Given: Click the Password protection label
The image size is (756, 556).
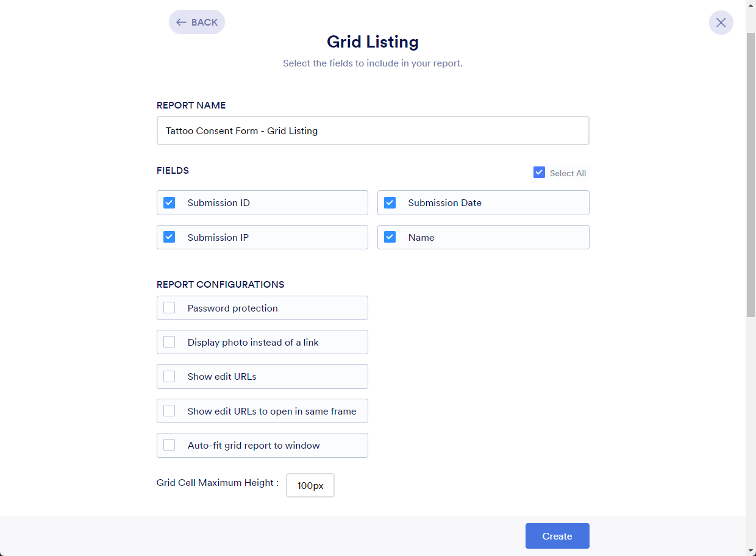Looking at the screenshot, I should [x=232, y=308].
